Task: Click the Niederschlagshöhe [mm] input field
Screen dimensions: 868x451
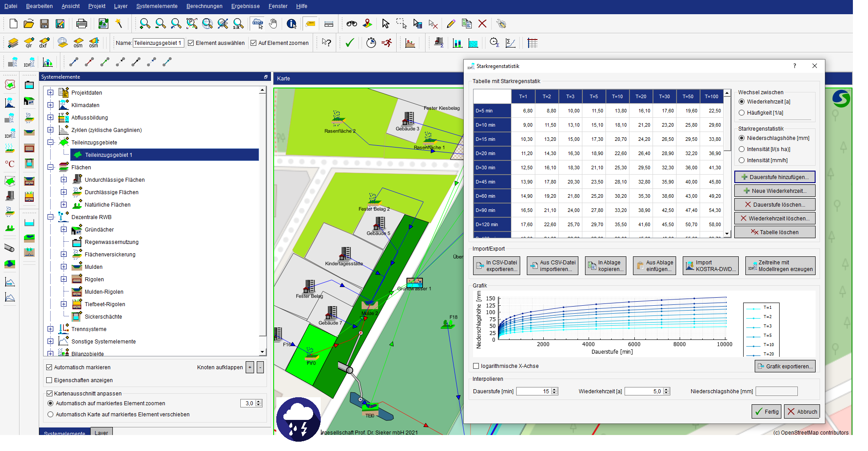Action: [x=776, y=391]
